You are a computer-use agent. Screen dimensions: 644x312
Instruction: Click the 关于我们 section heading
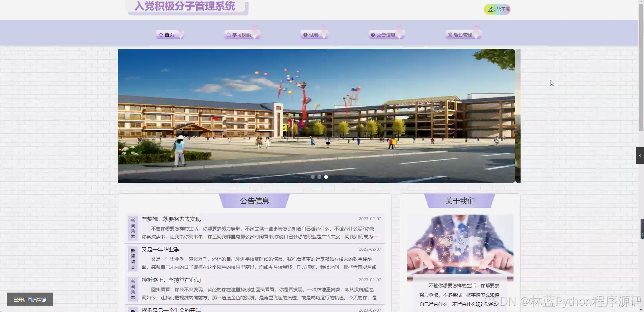(460, 201)
